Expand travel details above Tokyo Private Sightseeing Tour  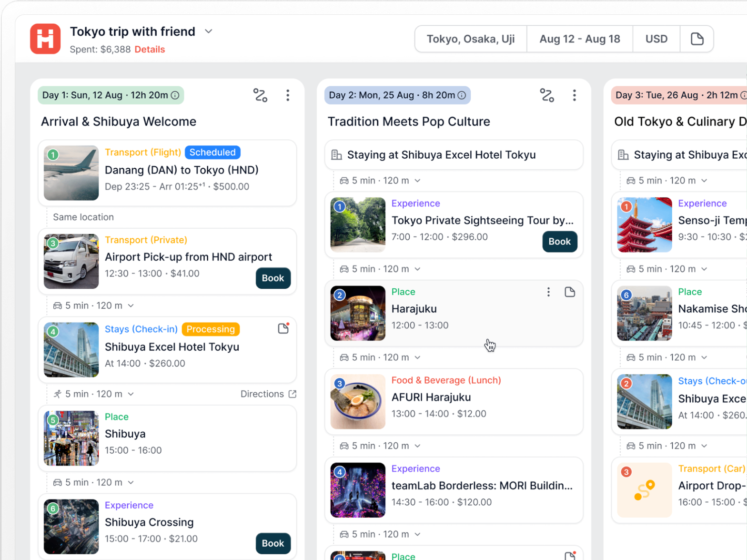[417, 181]
